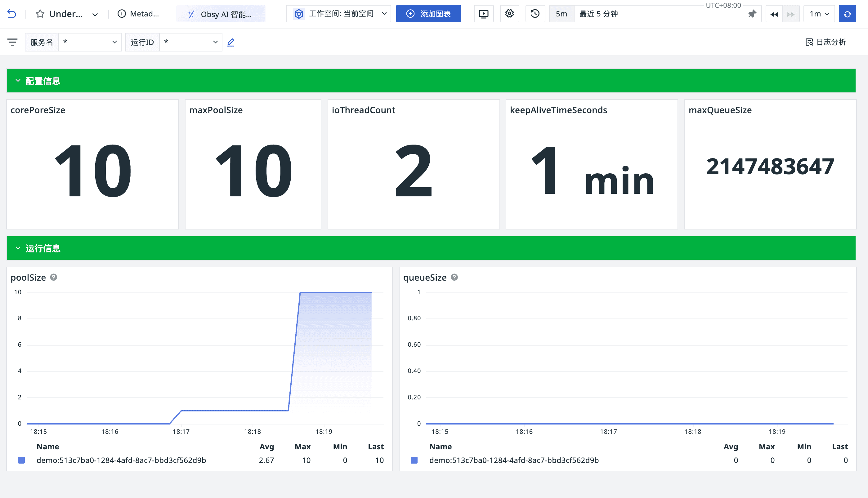Open the settings gear icon
Screen dimensions: 868x498
click(509, 14)
